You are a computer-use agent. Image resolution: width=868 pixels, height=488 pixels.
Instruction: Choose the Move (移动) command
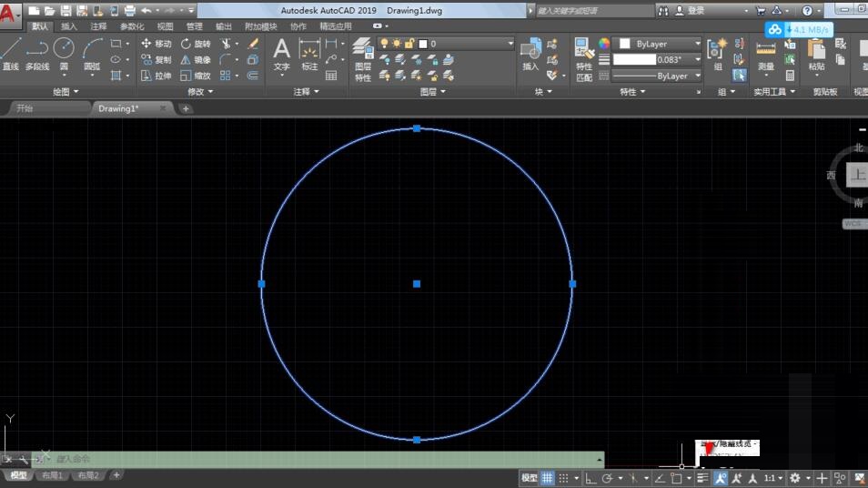(x=156, y=43)
